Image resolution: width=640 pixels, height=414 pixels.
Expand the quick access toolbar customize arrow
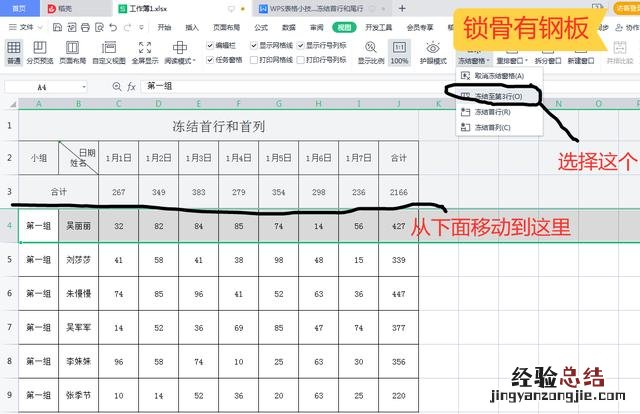click(x=141, y=27)
